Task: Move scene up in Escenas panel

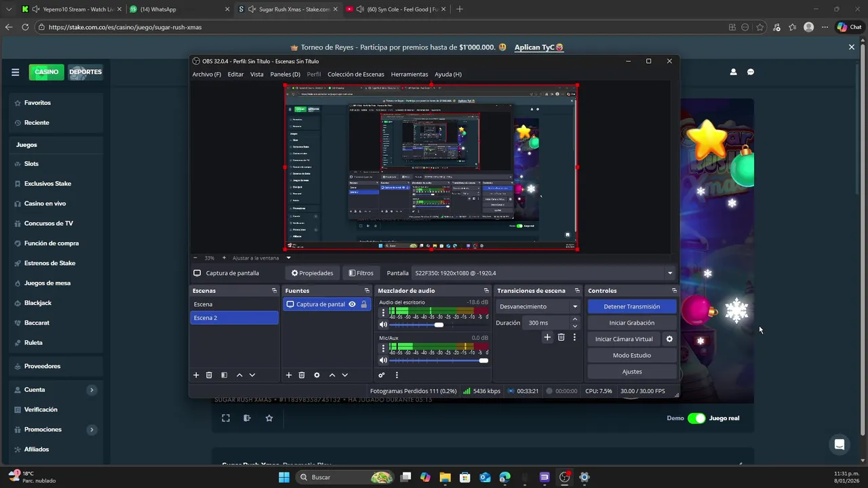Action: pyautogui.click(x=239, y=375)
